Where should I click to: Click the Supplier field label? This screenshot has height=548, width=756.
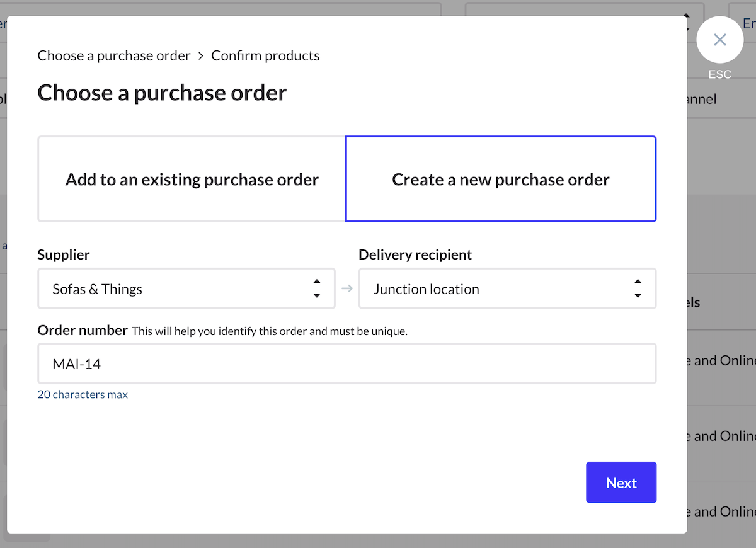(64, 254)
